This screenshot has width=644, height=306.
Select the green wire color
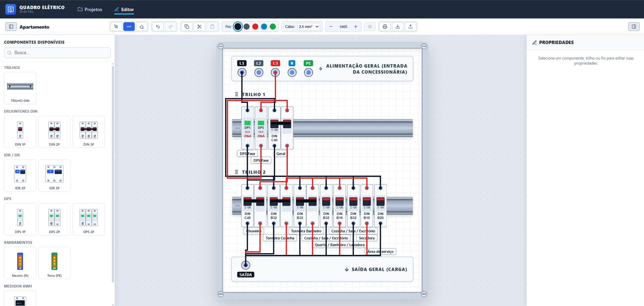[273, 27]
